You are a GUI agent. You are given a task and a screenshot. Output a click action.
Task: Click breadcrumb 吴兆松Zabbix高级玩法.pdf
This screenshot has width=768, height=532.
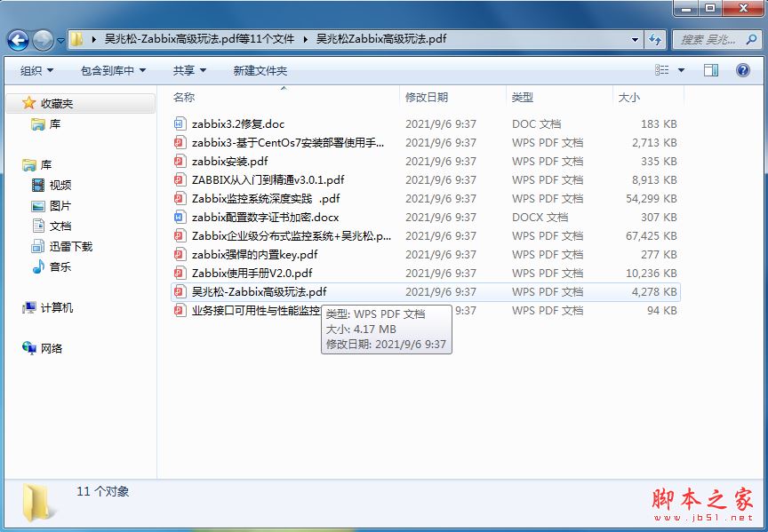(x=381, y=39)
